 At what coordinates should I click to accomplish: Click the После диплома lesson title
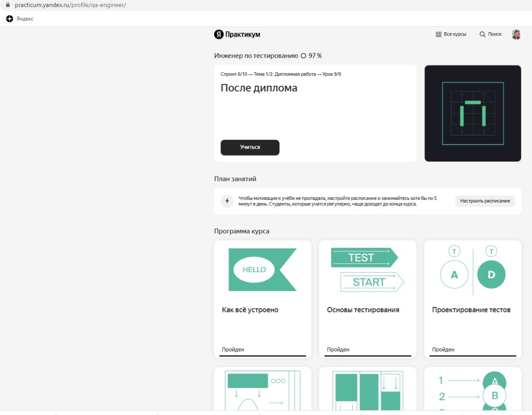click(x=259, y=88)
